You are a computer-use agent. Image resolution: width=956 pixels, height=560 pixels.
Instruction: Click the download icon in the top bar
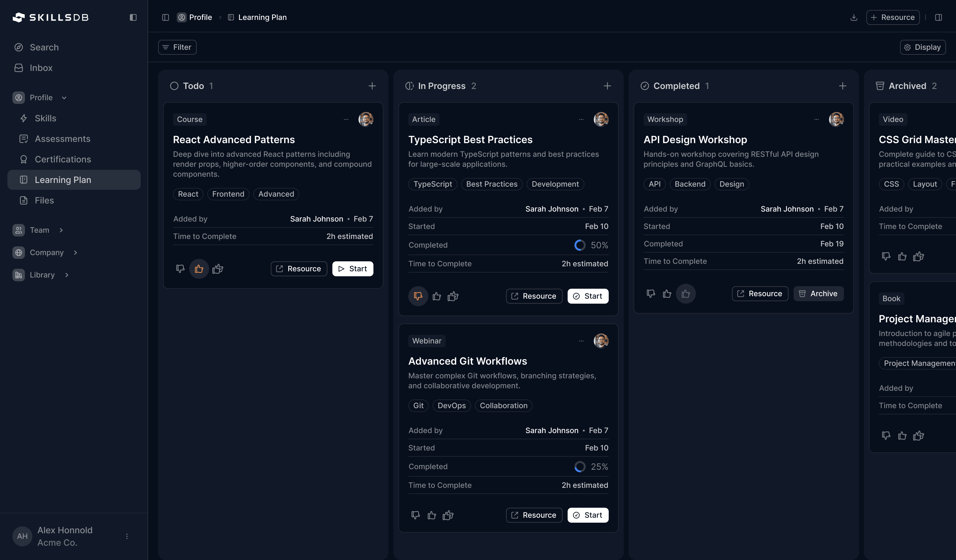pyautogui.click(x=854, y=17)
